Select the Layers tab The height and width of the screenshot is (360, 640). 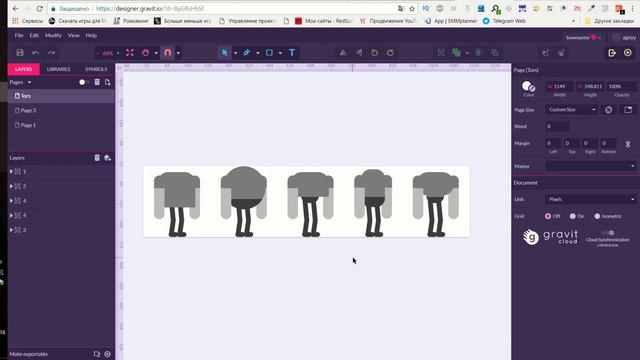click(23, 69)
